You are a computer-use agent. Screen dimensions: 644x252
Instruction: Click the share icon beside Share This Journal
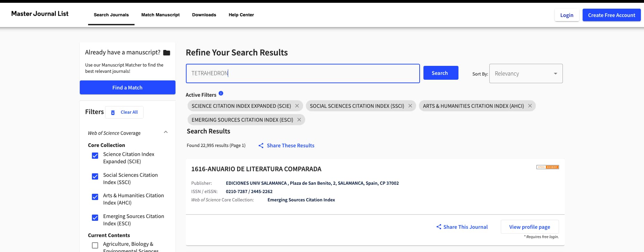tap(439, 227)
